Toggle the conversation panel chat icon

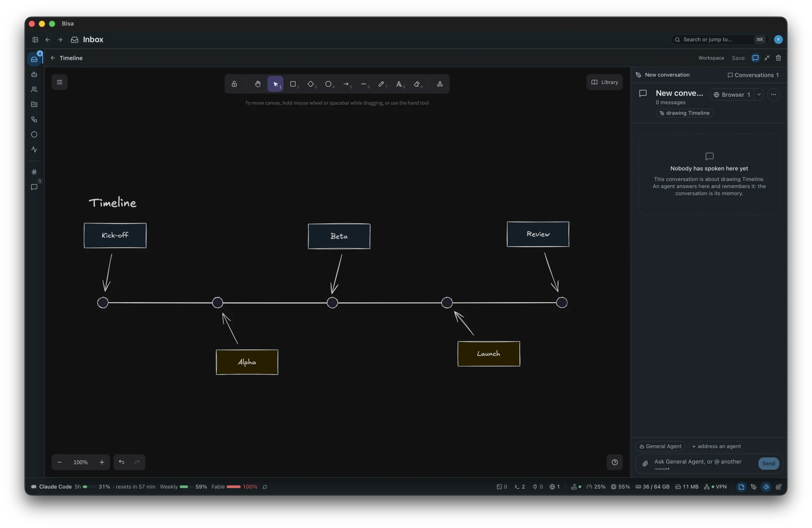point(755,58)
